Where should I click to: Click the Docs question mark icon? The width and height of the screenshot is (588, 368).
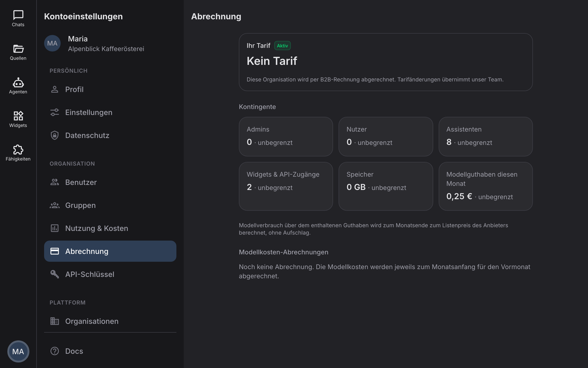(x=55, y=351)
